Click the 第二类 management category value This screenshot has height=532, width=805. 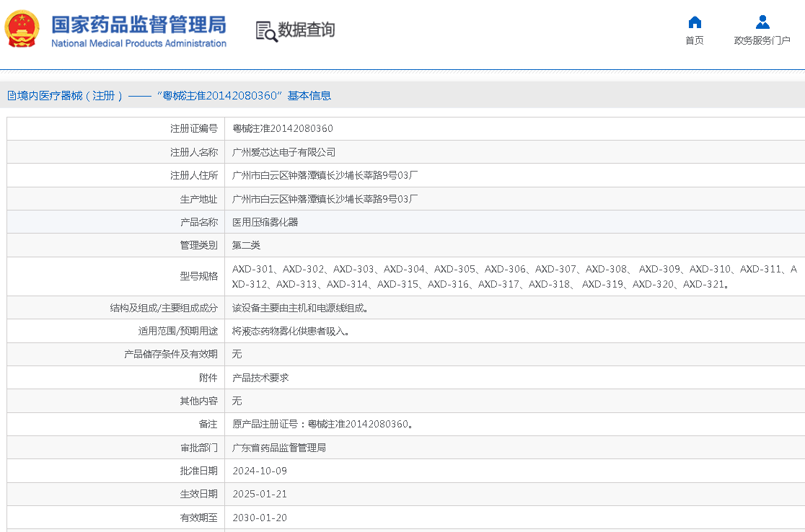pyautogui.click(x=246, y=245)
